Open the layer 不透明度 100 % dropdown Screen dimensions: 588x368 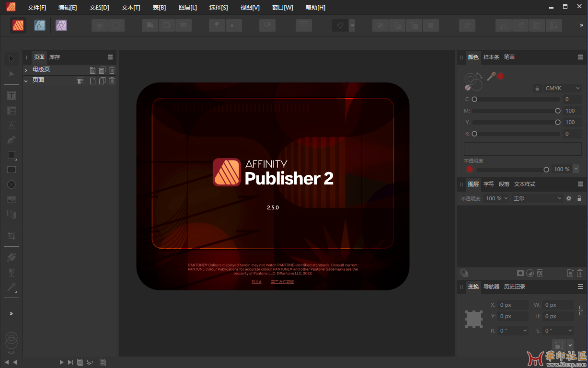(x=497, y=198)
